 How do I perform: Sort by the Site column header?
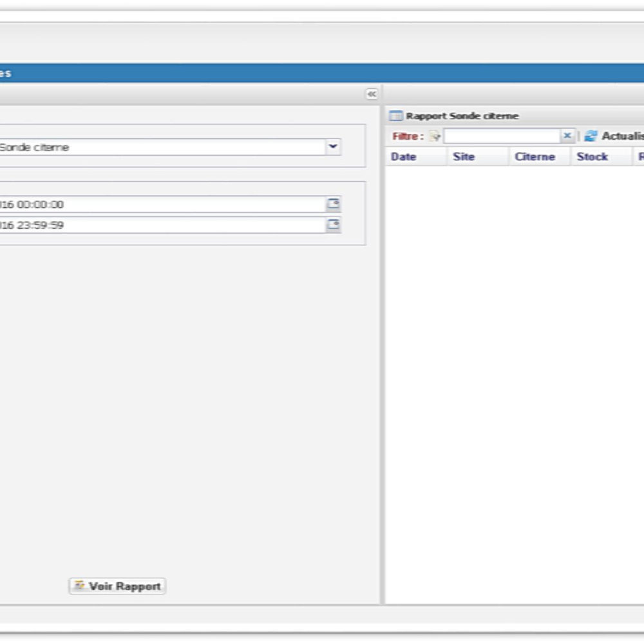click(464, 156)
